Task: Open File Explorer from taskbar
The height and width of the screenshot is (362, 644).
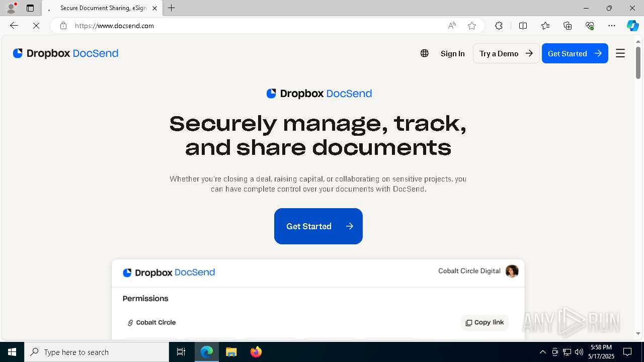Action: point(231,352)
